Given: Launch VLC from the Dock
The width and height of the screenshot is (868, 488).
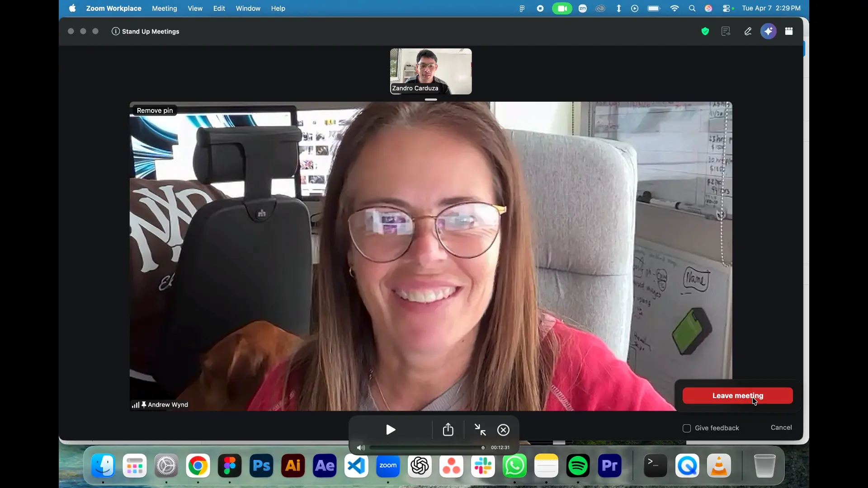Looking at the screenshot, I should click(x=719, y=466).
